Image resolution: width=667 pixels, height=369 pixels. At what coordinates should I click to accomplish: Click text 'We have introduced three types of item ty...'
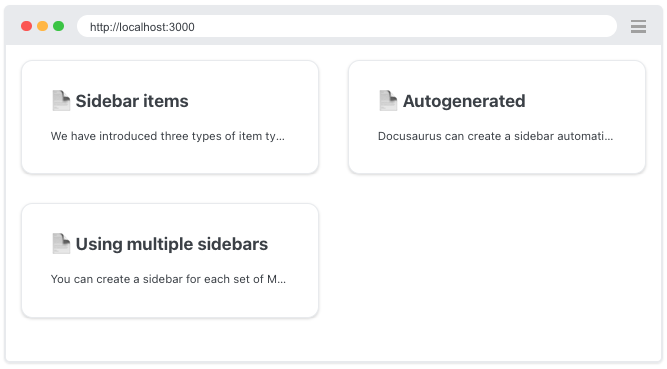168,136
